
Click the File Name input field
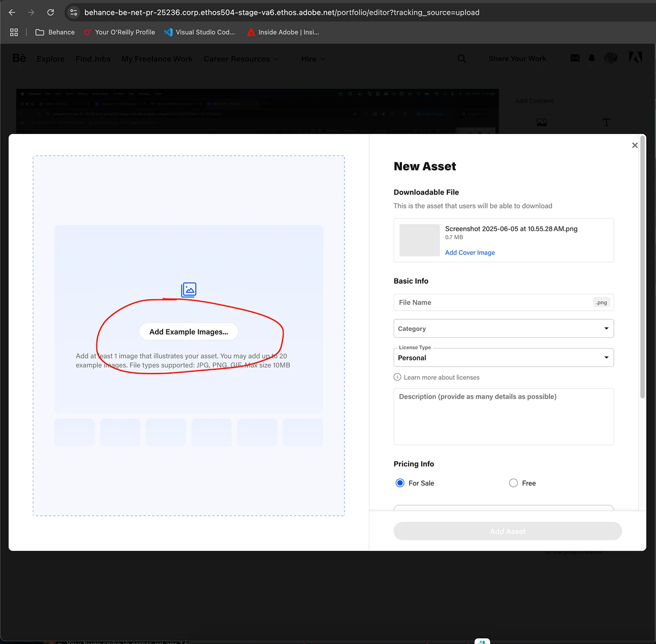click(492, 303)
